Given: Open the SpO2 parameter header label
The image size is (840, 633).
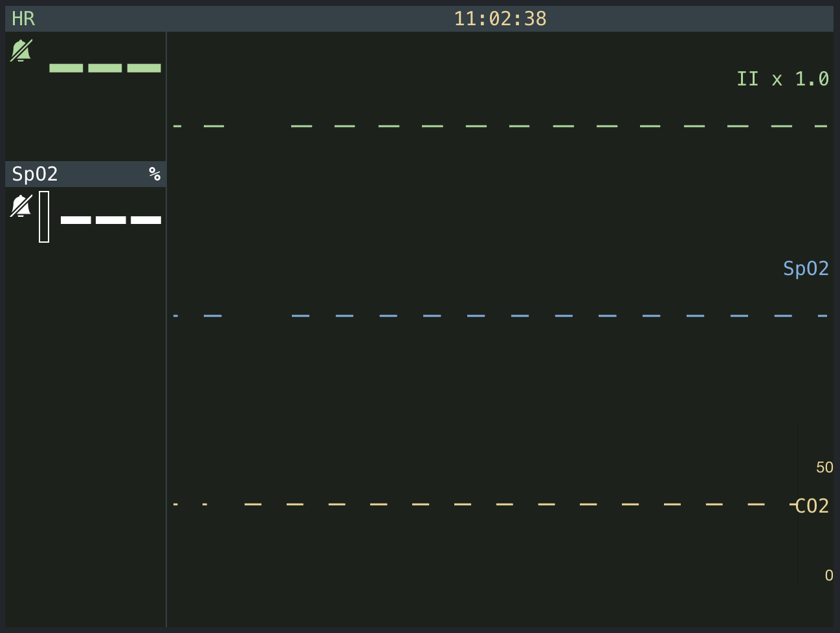Looking at the screenshot, I should (x=35, y=174).
